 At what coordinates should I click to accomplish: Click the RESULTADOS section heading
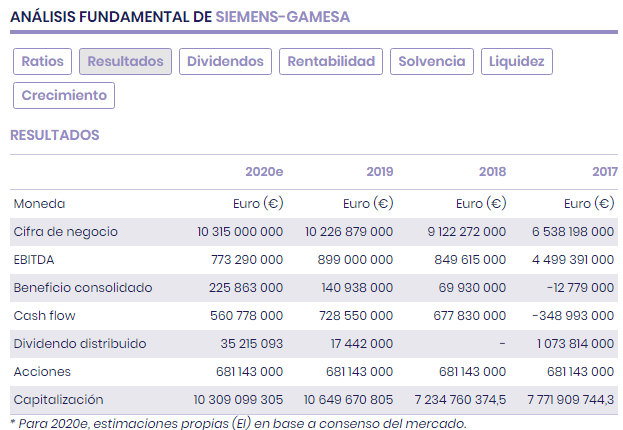point(55,134)
